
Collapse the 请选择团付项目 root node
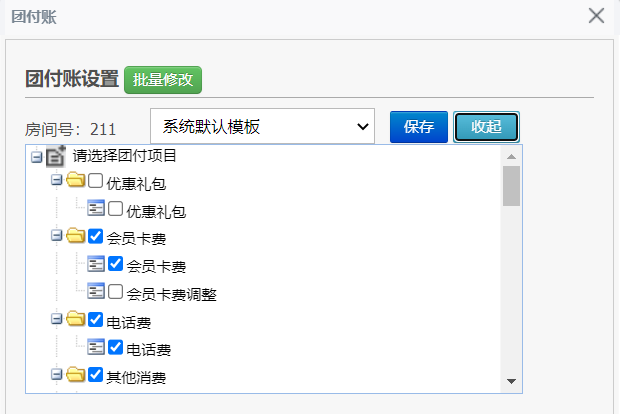(36, 157)
